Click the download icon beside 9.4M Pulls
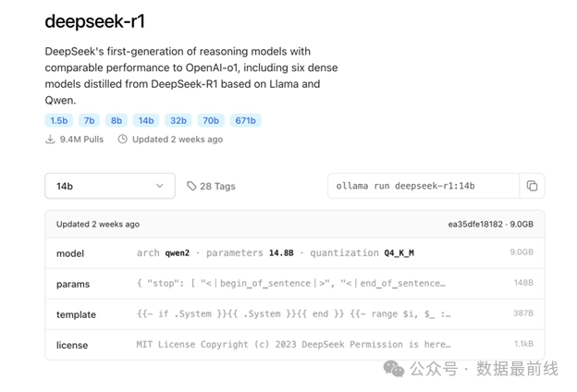 (50, 140)
